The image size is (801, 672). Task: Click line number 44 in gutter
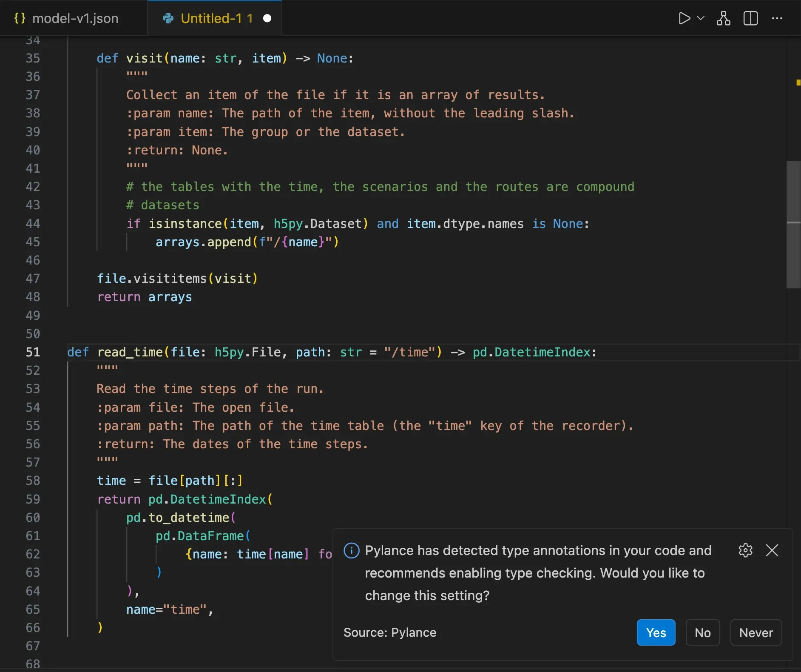pos(33,224)
